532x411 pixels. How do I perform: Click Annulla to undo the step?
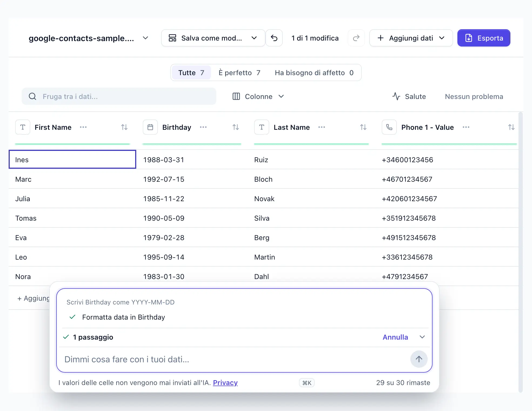(x=395, y=337)
